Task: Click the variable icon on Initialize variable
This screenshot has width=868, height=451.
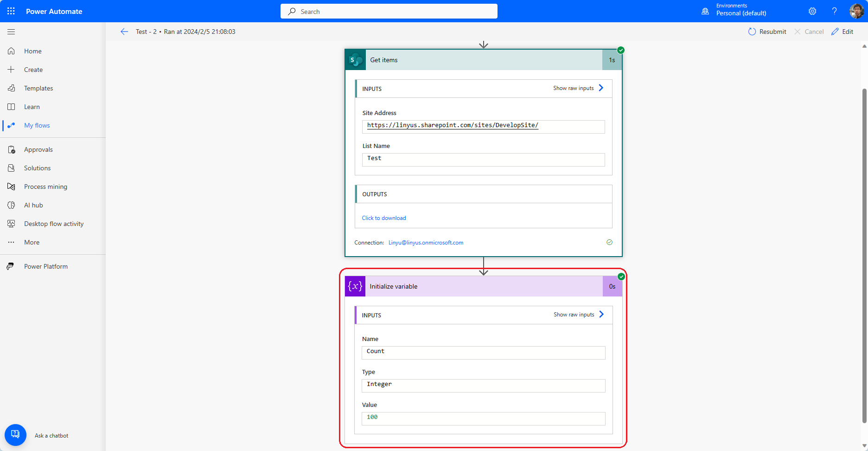Action: (355, 286)
